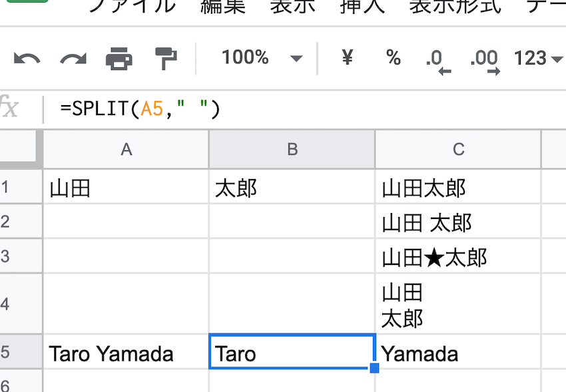This screenshot has width=566, height=392.
Task: Open the 100% zoom dropdown
Action: tap(262, 58)
